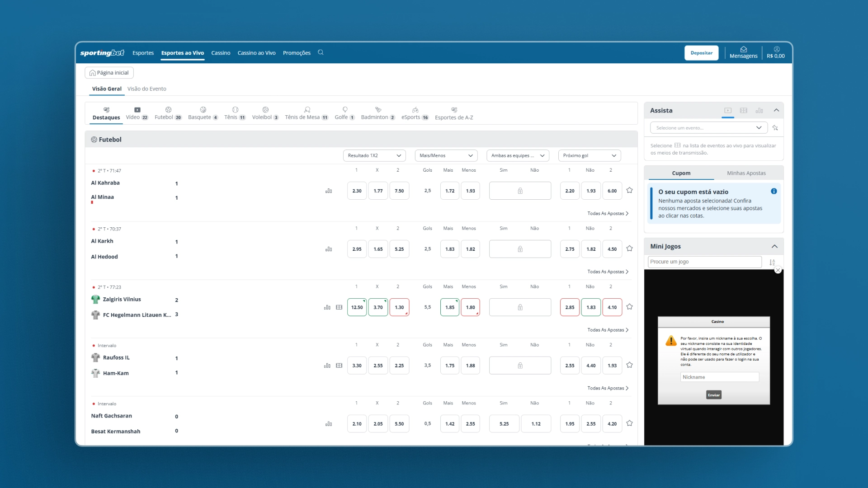Open statistics icon for Al Kahraba match
The height and width of the screenshot is (488, 868).
329,191
